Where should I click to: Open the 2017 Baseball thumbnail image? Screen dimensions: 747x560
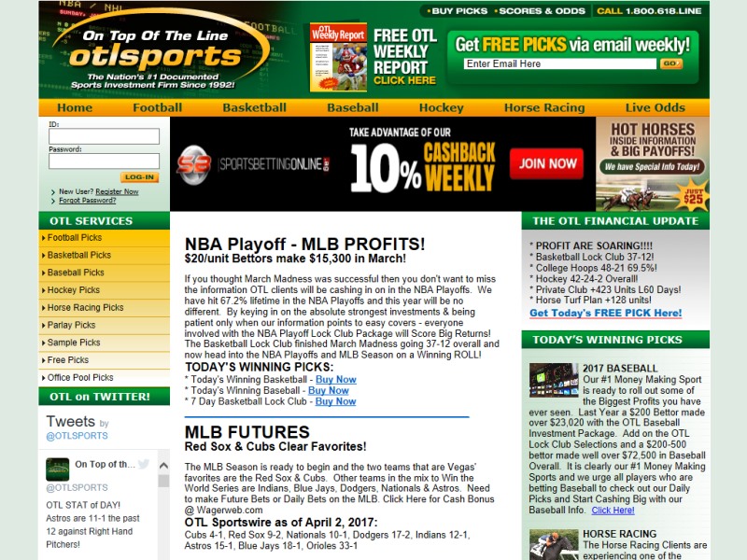tap(554, 381)
